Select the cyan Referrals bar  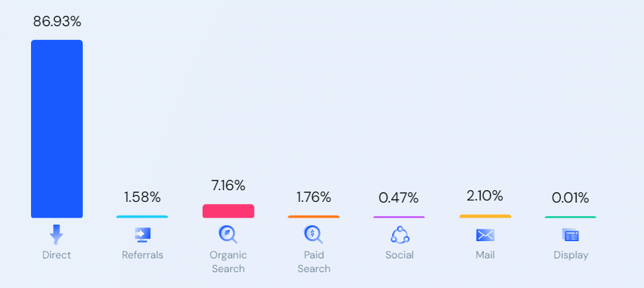pyautogui.click(x=142, y=216)
